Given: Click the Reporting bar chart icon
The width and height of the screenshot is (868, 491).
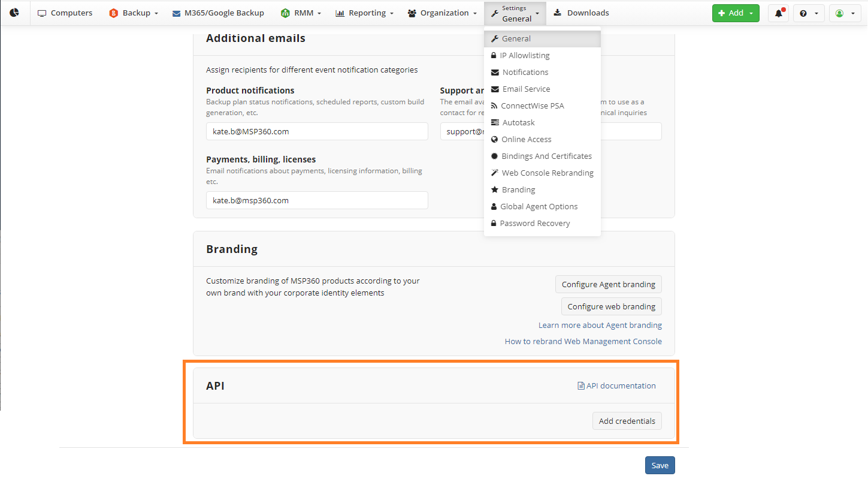Looking at the screenshot, I should click(340, 13).
